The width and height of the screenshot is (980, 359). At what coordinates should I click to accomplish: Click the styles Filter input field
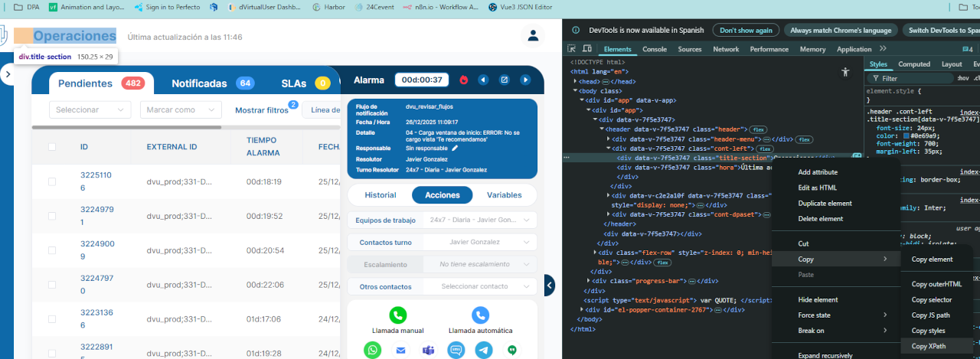click(911, 78)
